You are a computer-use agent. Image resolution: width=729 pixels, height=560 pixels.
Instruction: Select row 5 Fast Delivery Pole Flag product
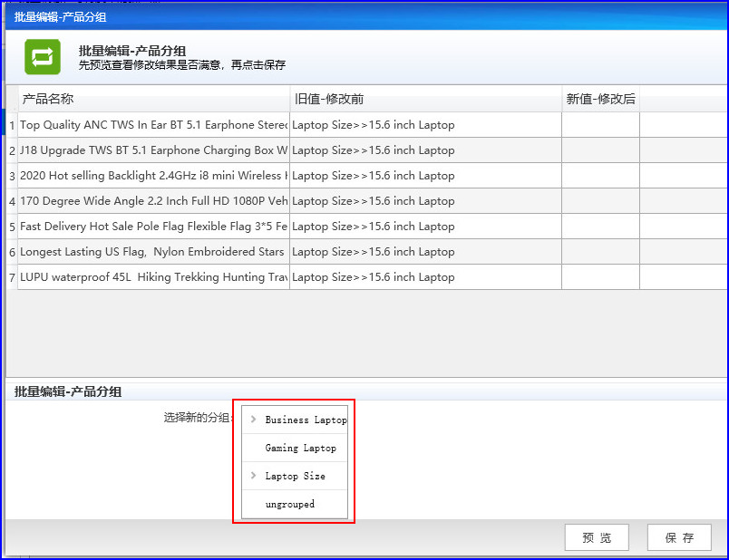[153, 226]
